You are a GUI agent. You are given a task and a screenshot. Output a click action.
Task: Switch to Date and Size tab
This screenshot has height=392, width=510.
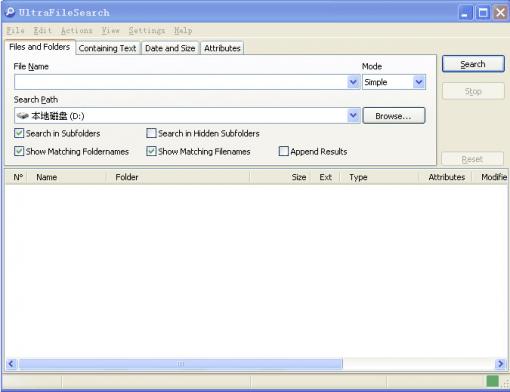(x=170, y=48)
